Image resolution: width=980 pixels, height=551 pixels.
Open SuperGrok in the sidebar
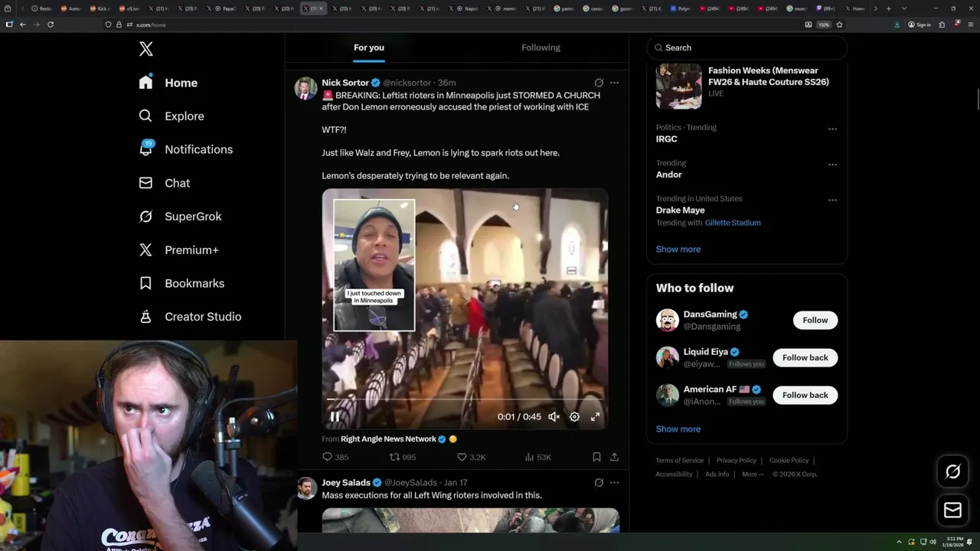[180, 217]
